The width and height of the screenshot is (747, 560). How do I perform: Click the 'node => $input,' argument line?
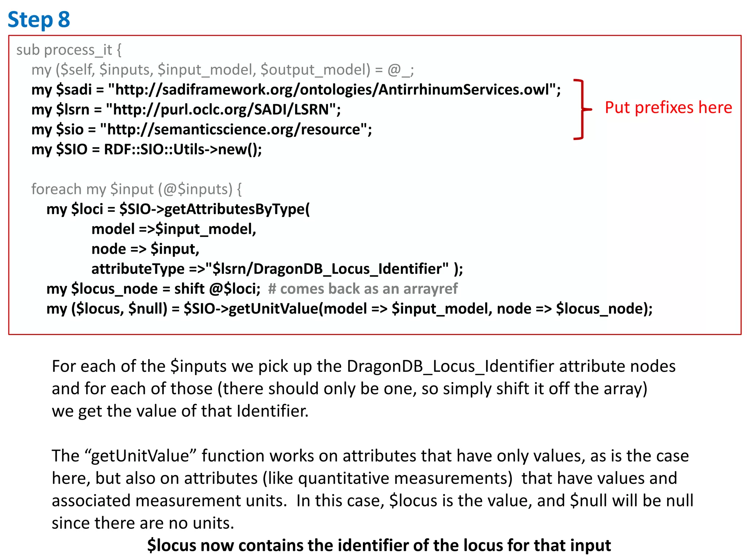[x=145, y=249]
